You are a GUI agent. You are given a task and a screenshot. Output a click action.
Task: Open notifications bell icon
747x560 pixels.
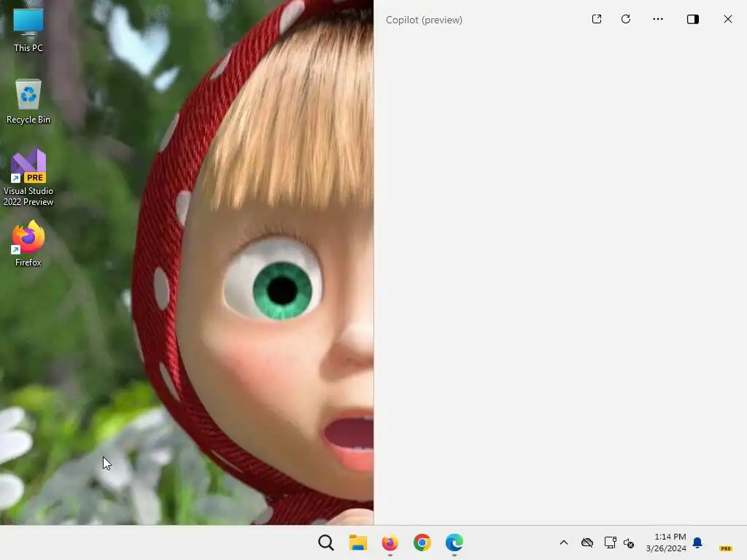click(x=697, y=542)
